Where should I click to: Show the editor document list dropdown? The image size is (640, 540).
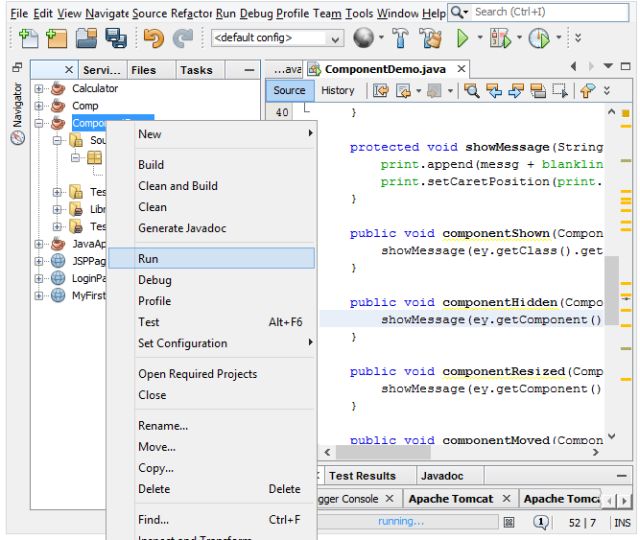[608, 66]
